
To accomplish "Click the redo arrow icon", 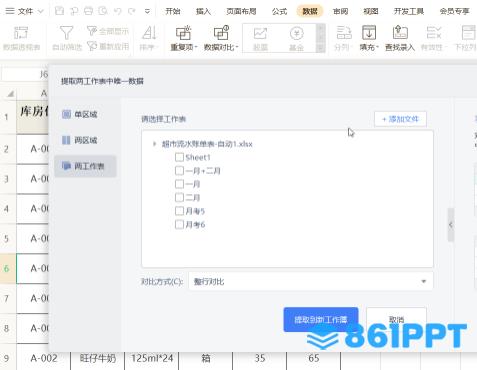I will [132, 11].
